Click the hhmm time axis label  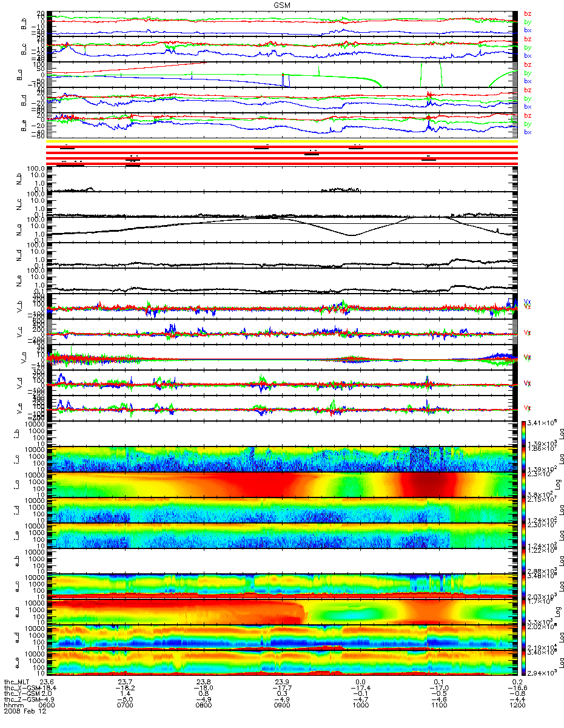click(13, 706)
